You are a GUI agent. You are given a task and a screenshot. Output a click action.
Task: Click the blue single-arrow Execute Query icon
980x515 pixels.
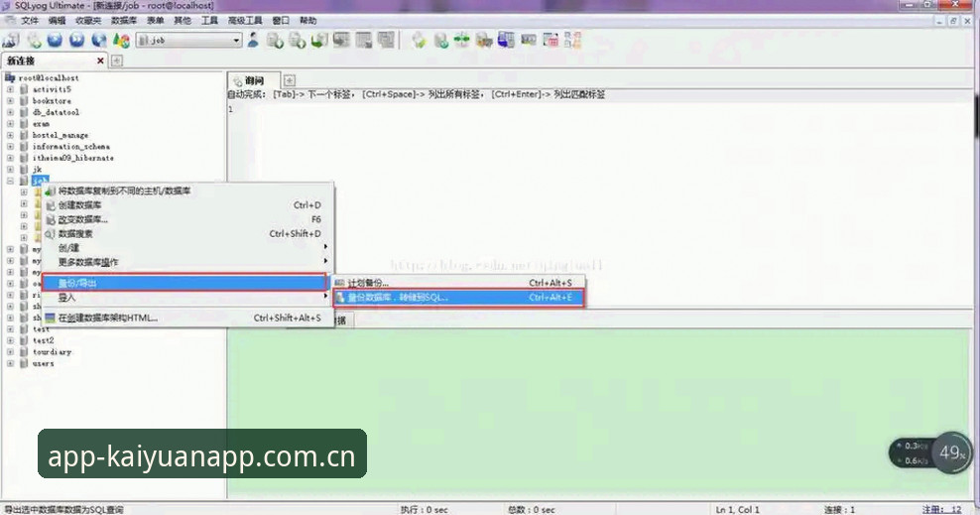pos(55,40)
